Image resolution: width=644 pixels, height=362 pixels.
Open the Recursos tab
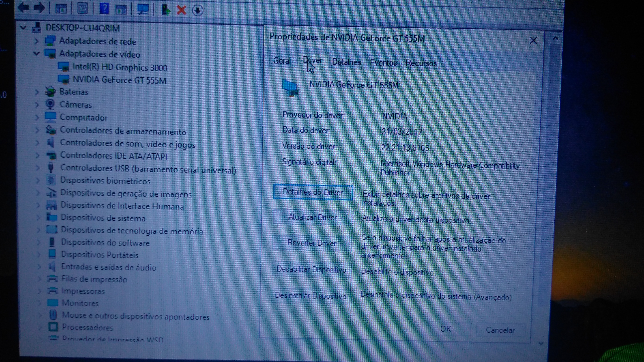pos(421,63)
